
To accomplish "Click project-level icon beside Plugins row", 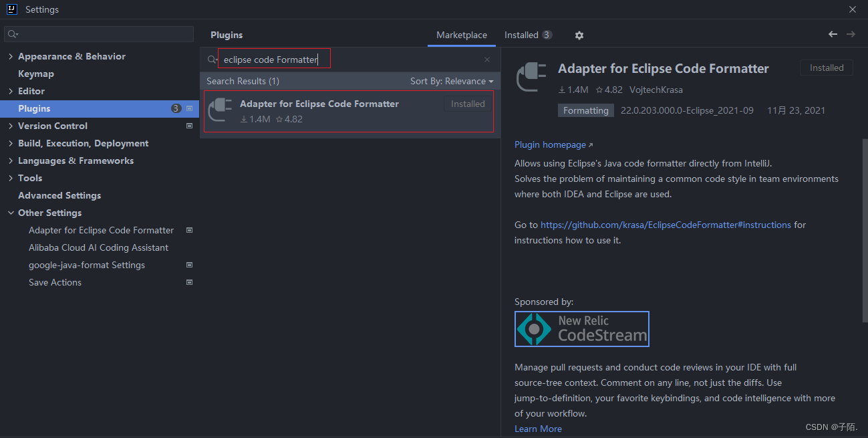I will (189, 108).
